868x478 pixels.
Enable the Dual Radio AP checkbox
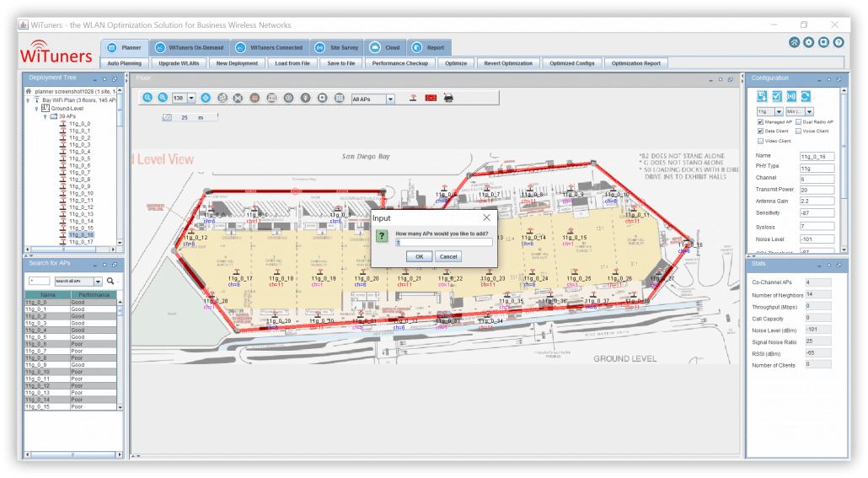tap(798, 122)
